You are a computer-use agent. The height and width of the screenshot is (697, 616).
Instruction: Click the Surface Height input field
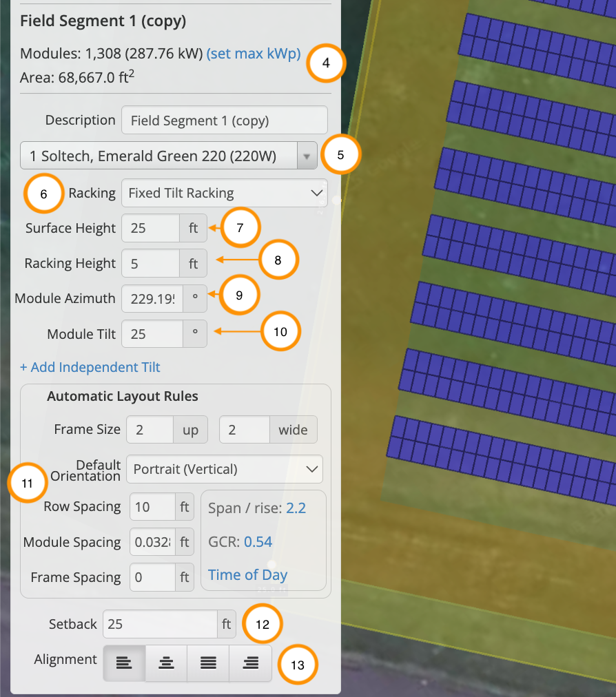151,228
